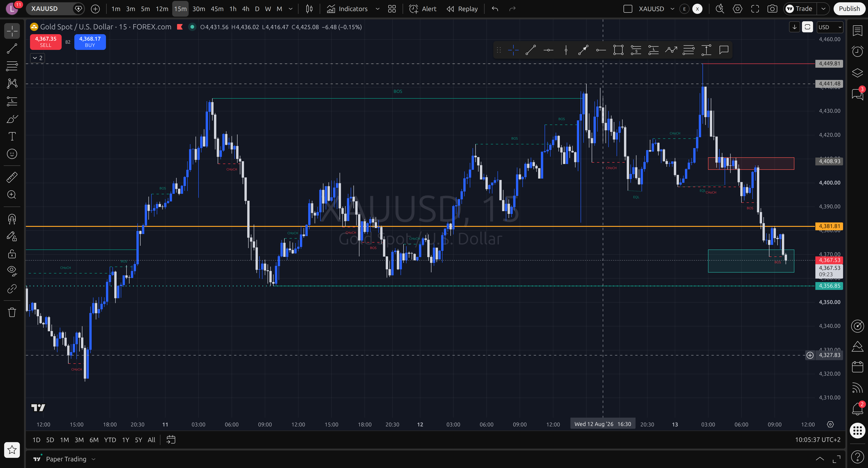
Task: Activate the zoom in tool
Action: [x=12, y=194]
